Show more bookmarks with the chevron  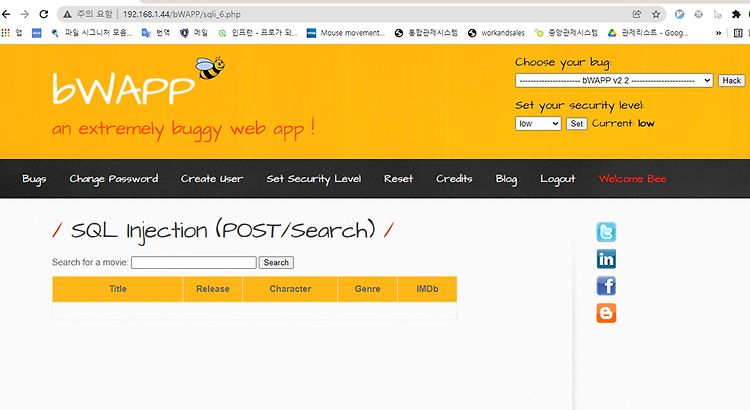[x=718, y=33]
